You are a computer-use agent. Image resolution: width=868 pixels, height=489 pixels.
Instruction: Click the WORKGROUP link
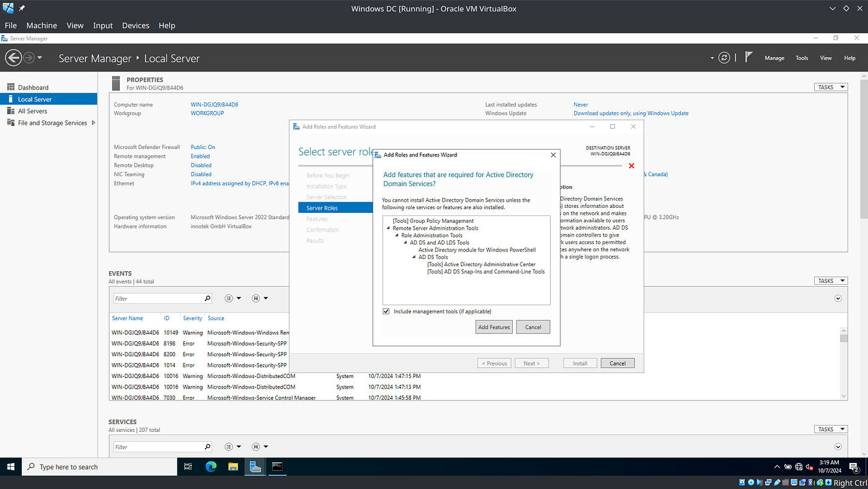(x=207, y=113)
